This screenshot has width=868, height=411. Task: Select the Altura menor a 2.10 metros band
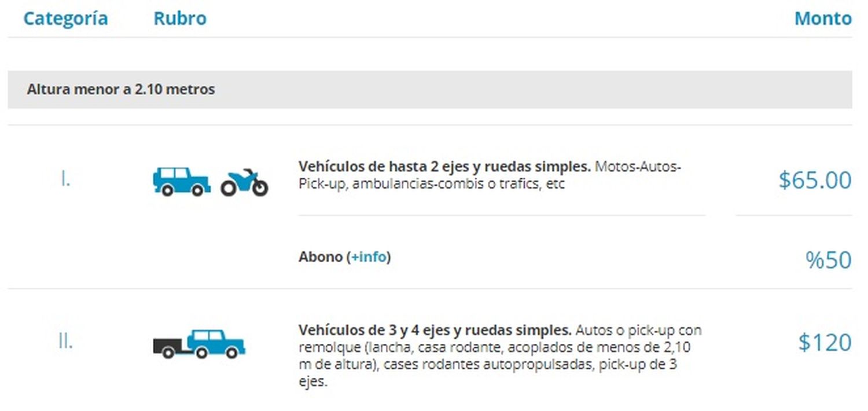point(429,90)
